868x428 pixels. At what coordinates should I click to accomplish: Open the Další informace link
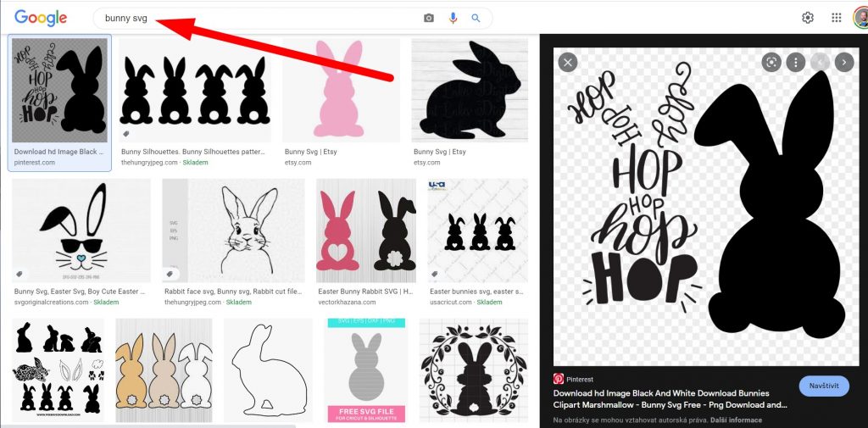pyautogui.click(x=737, y=420)
